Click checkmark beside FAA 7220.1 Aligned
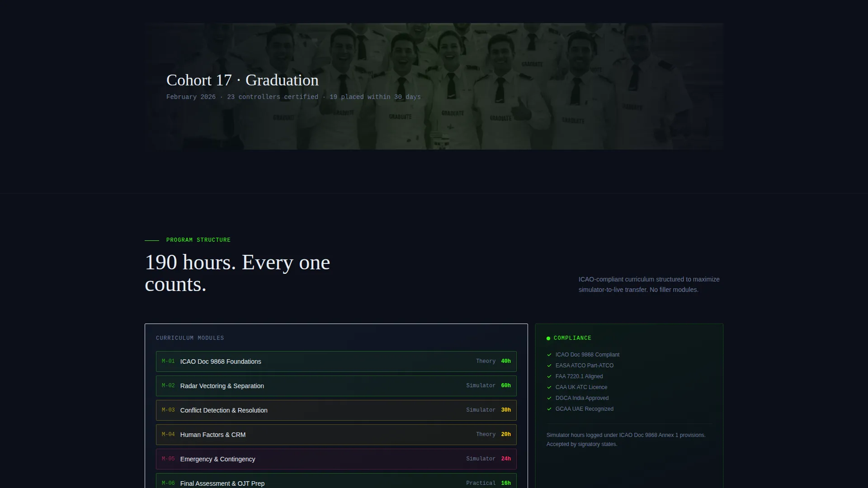 549,376
